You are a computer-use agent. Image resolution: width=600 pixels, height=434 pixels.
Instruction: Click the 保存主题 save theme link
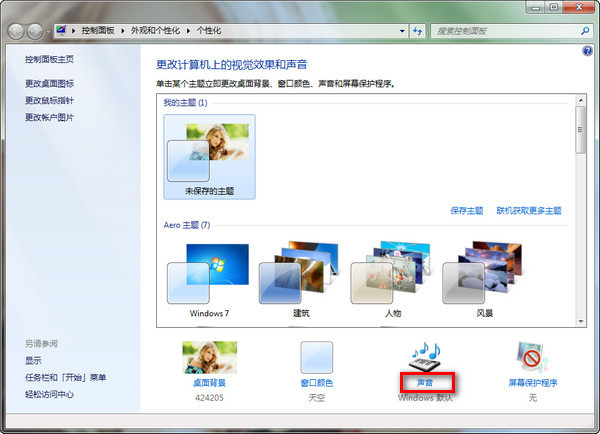pyautogui.click(x=467, y=211)
